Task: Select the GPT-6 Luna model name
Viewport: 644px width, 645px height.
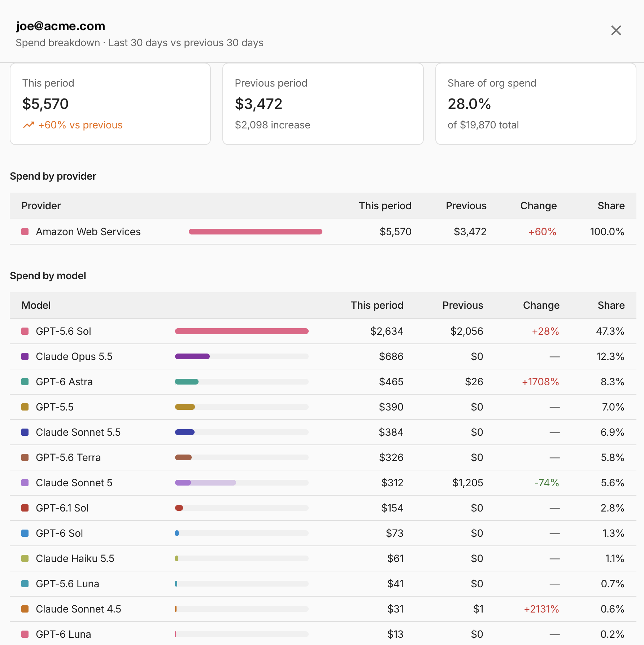Action: pyautogui.click(x=63, y=634)
